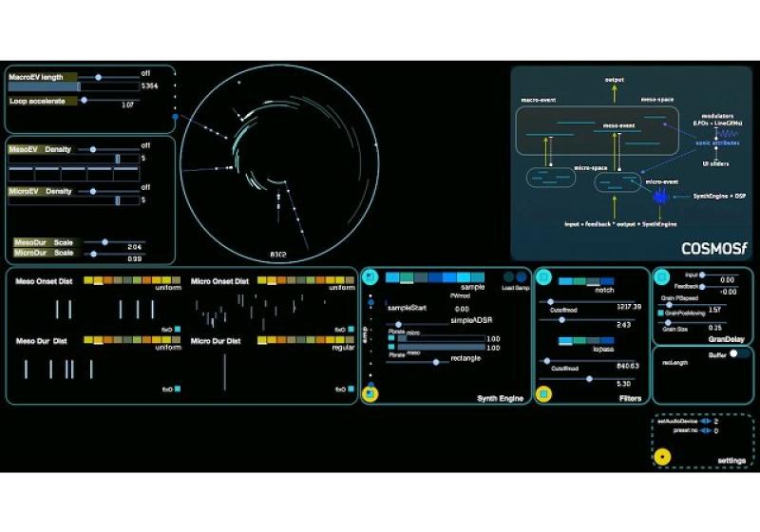This screenshot has height=532, width=760.
Task: Click the lopass Cutoffmod slider showing 5.30
Action: point(589,379)
